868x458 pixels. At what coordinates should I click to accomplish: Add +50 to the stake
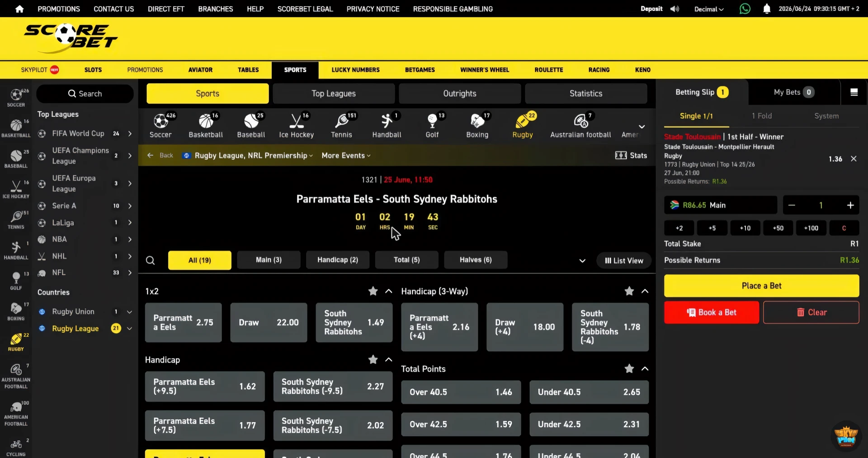click(778, 228)
